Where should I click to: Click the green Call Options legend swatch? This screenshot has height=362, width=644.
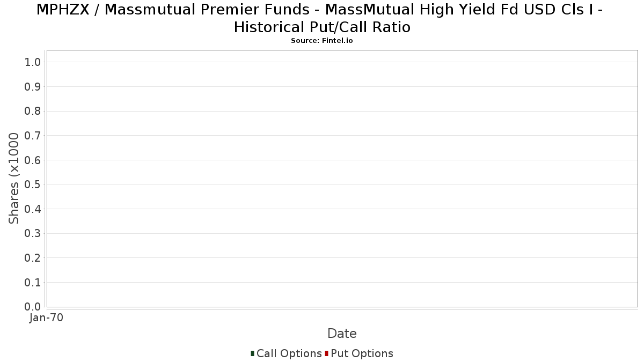(x=252, y=353)
